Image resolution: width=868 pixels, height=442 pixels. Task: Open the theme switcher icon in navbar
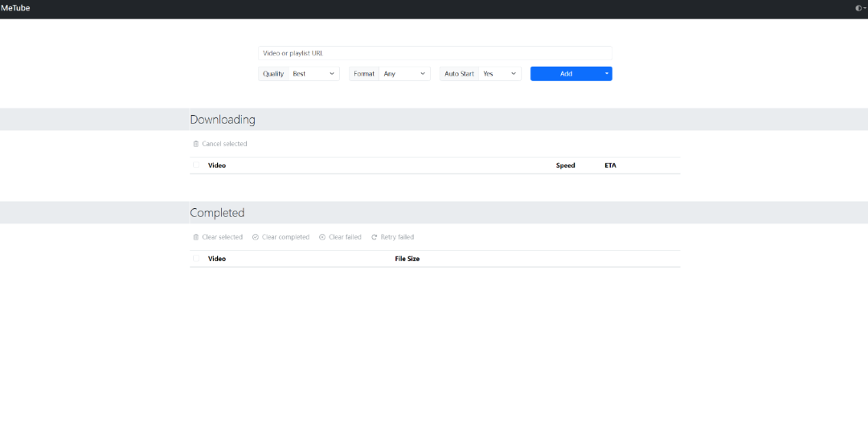860,8
